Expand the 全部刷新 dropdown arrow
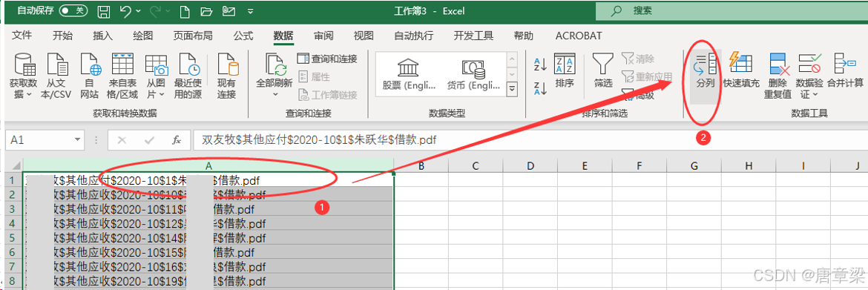868x290 pixels. [x=275, y=95]
